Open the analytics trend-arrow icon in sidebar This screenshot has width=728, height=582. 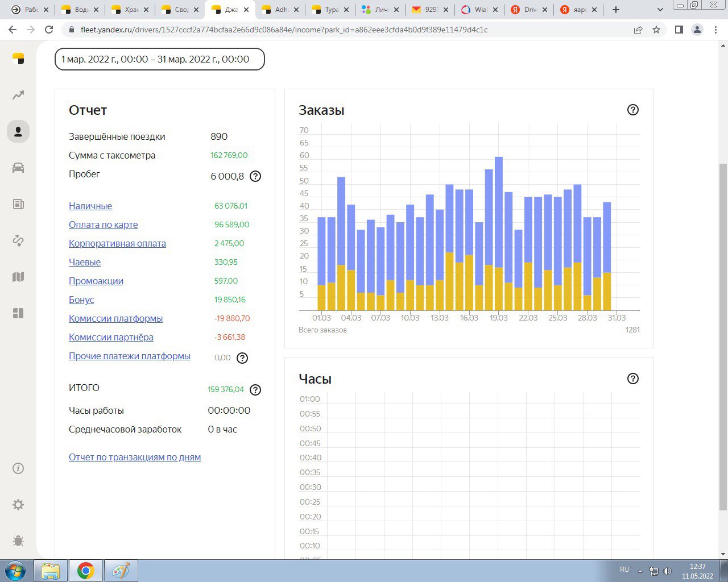(x=18, y=95)
